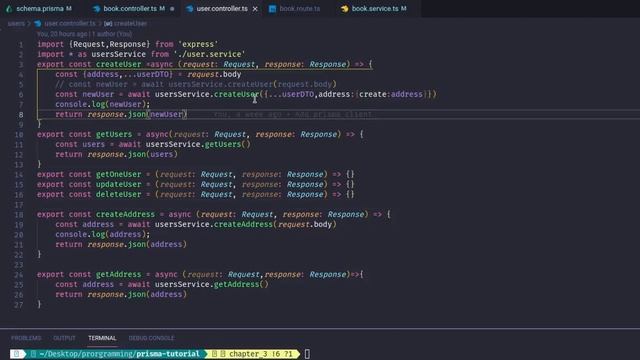Viewport: 640px width, 360px height.
Task: Click the git blame annotation above line 1
Action: point(84,34)
